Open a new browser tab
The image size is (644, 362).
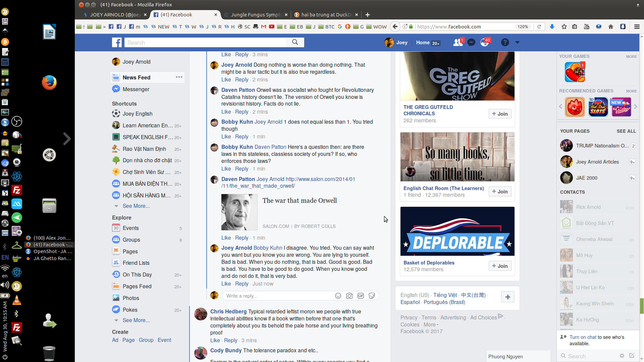click(368, 14)
